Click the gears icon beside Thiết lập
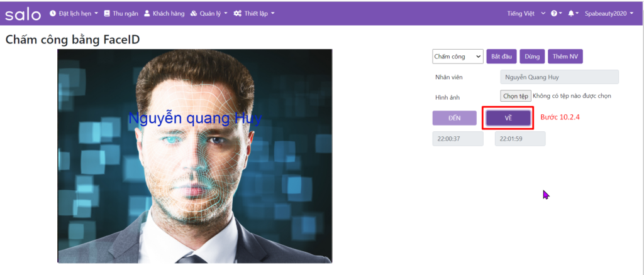This screenshot has height=275, width=644. click(237, 14)
